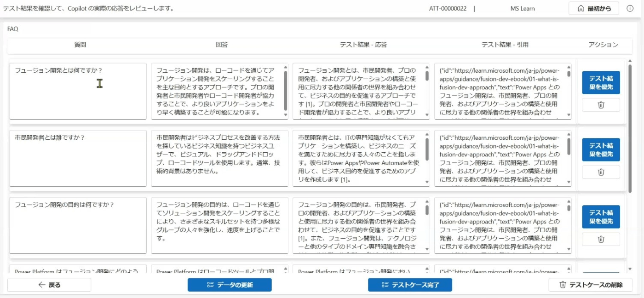Click テスト結果を優先 for フュージョン開発の目的 row
This screenshot has height=298, width=644.
tap(601, 217)
